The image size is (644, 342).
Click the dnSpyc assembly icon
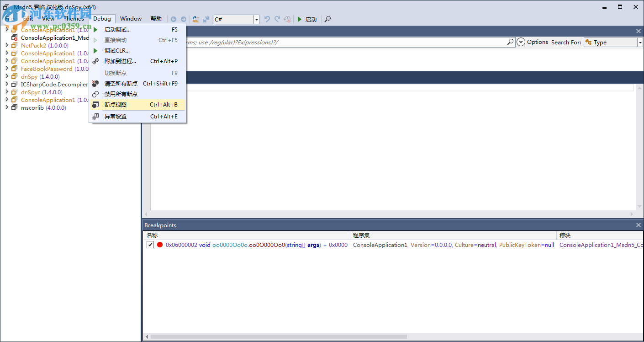click(x=14, y=92)
